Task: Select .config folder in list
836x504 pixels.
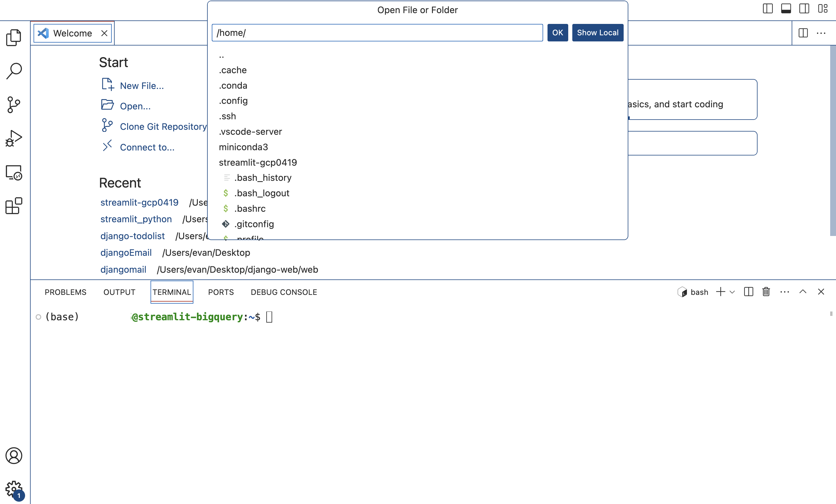Action: 417,101
